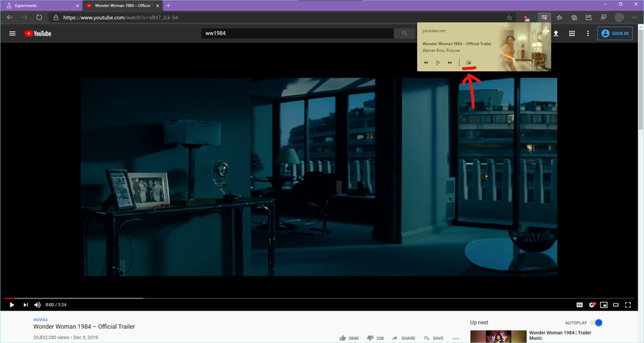This screenshot has height=343, width=644.
Task: Click the 26,852,280 views text
Action: (x=52, y=337)
